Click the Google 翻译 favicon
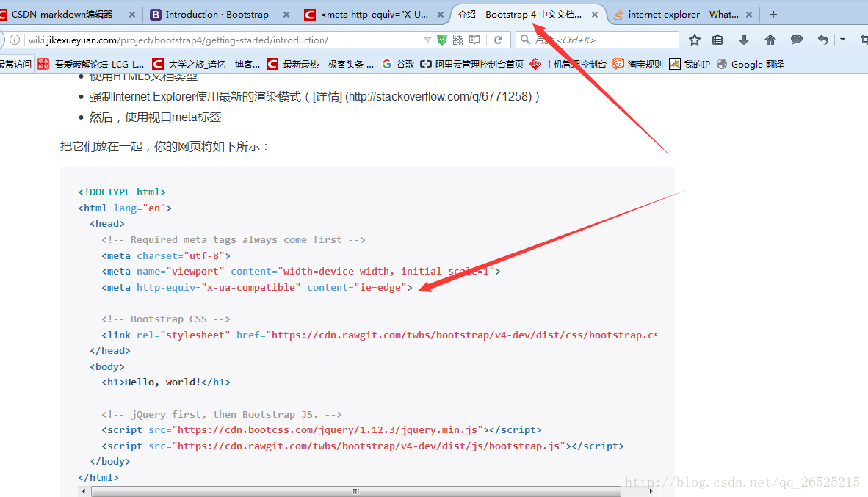This screenshot has width=868, height=497. point(722,64)
